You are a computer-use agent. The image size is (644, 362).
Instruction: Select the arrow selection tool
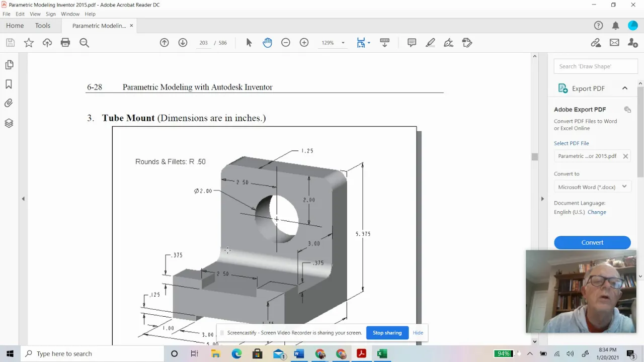(x=249, y=43)
